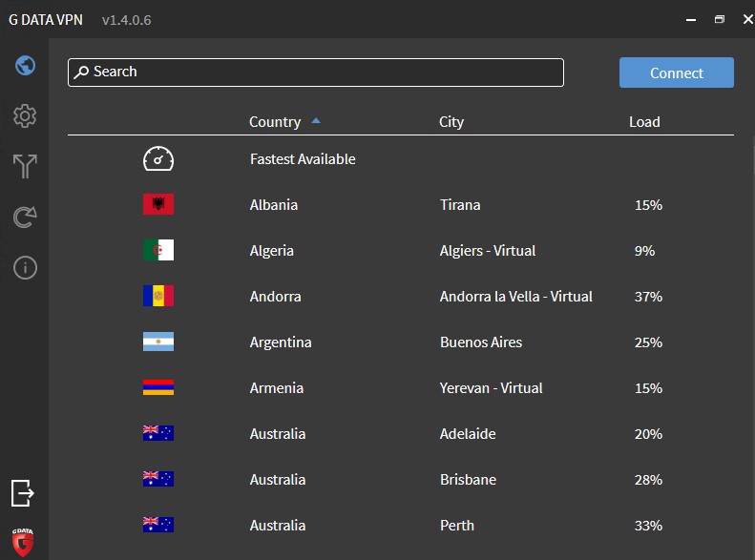Click the 28% load value
This screenshot has width=755, height=560.
click(648, 479)
